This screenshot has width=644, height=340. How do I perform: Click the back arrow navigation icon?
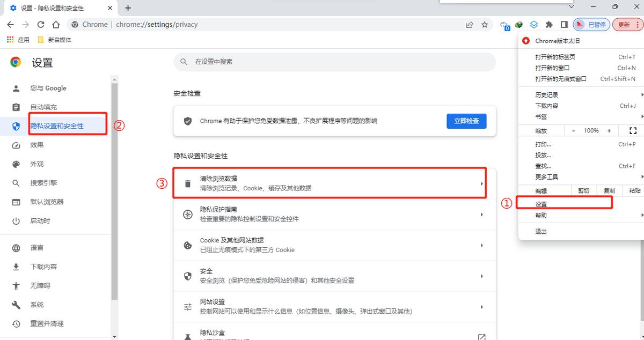tap(10, 24)
